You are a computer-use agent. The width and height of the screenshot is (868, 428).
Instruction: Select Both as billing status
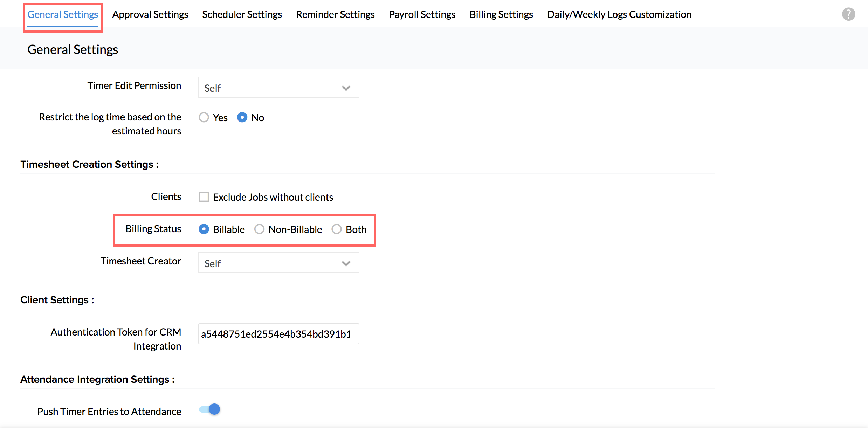coord(337,229)
